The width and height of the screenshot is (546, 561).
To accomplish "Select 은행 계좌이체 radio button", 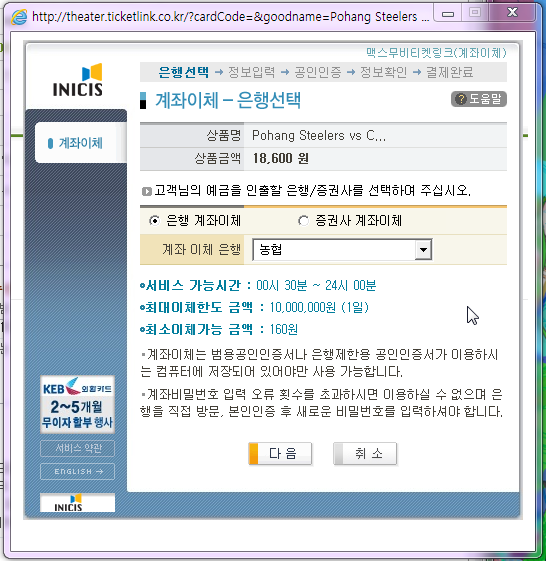I will [154, 221].
